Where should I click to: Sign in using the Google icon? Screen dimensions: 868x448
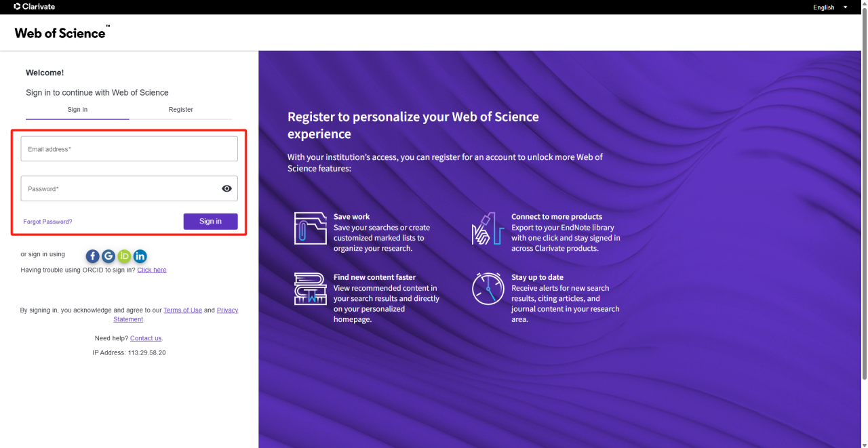(x=108, y=256)
